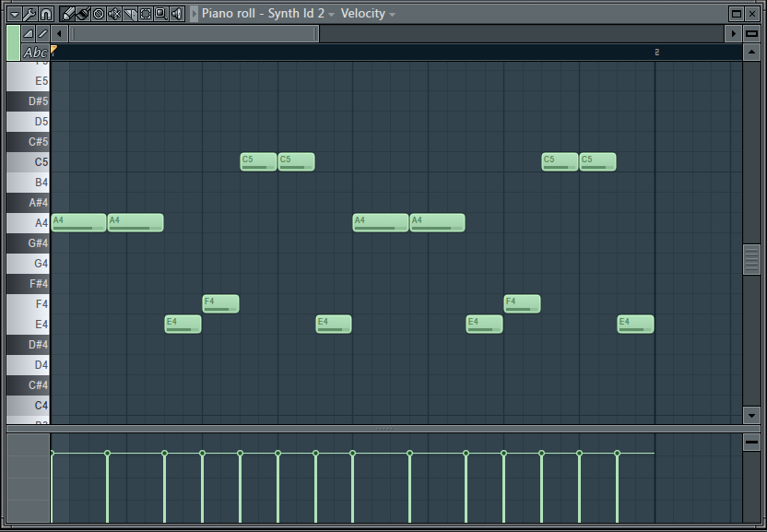
Task: Click the zoom button right of horizontal scrollbar
Action: click(752, 33)
